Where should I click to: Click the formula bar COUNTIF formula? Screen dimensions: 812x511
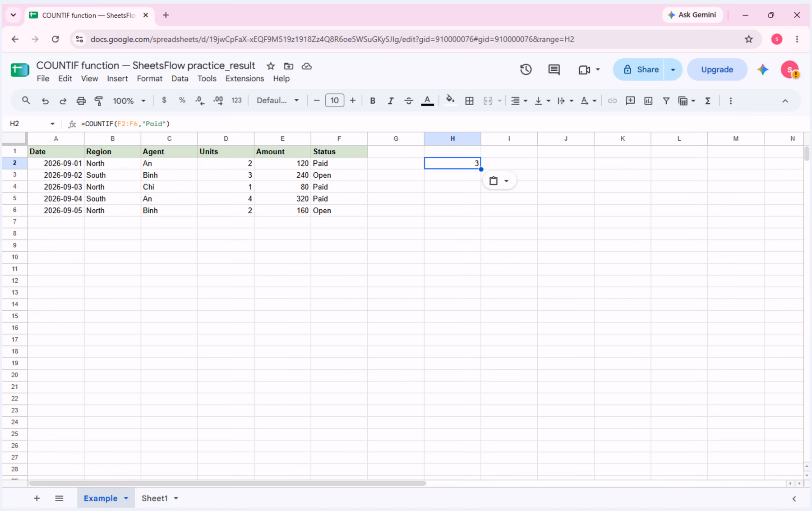(x=125, y=124)
